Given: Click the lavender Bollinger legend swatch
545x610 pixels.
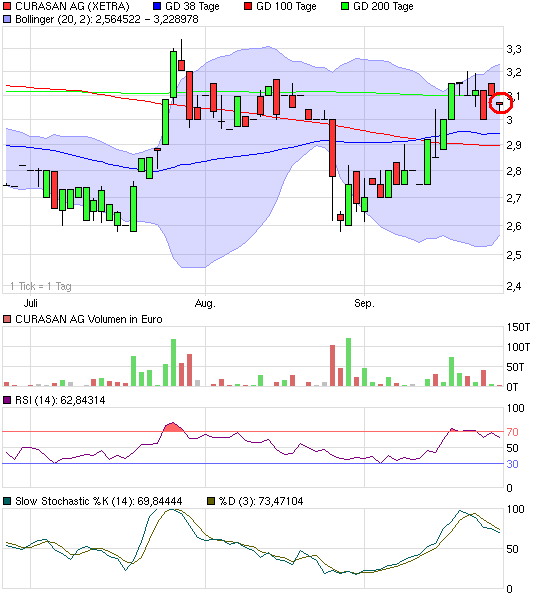Looking at the screenshot, I should (7, 19).
